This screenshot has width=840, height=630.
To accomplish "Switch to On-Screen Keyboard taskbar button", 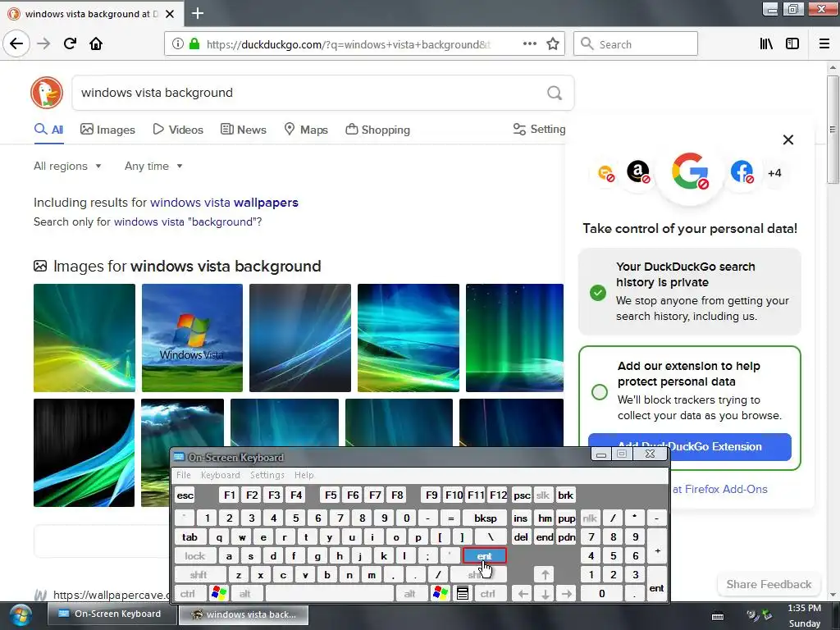I will tap(111, 614).
